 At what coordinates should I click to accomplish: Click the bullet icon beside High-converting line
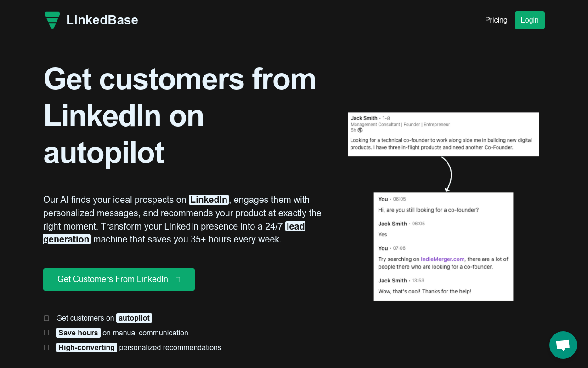pyautogui.click(x=46, y=347)
